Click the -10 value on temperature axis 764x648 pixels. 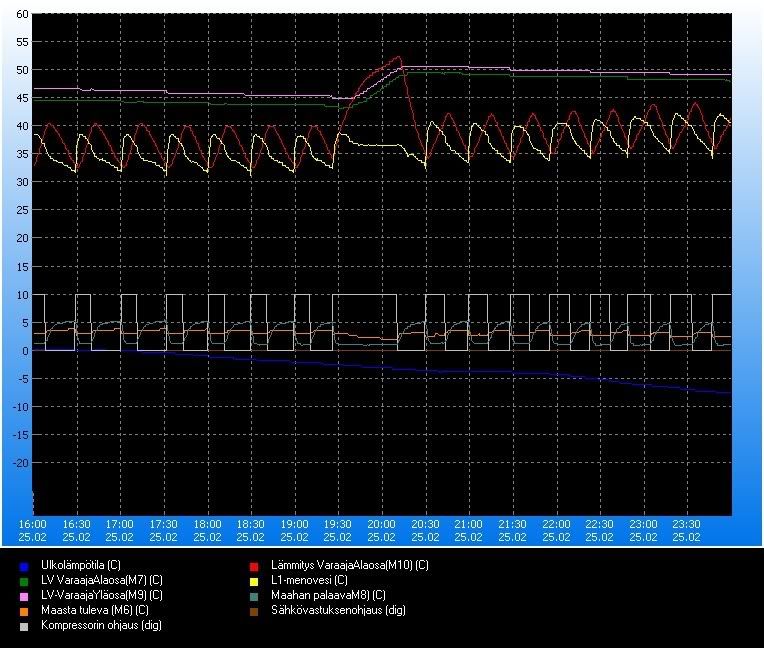tap(20, 407)
